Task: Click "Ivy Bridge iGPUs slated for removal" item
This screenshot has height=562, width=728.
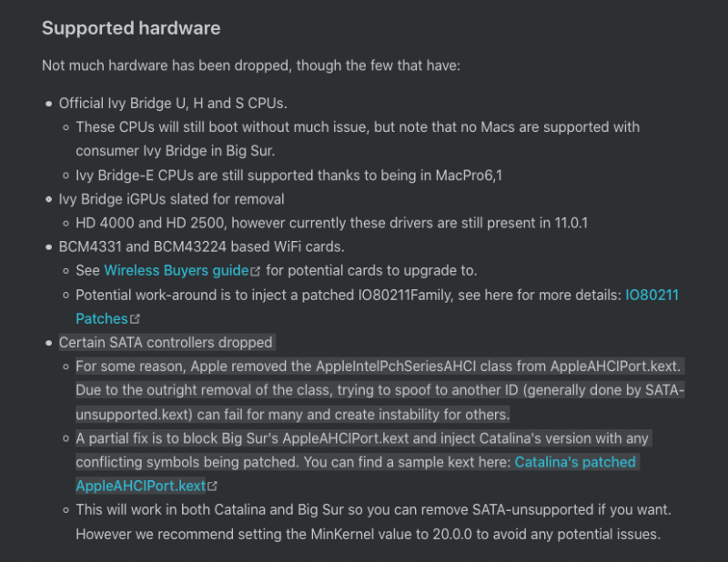Action: [x=171, y=198]
